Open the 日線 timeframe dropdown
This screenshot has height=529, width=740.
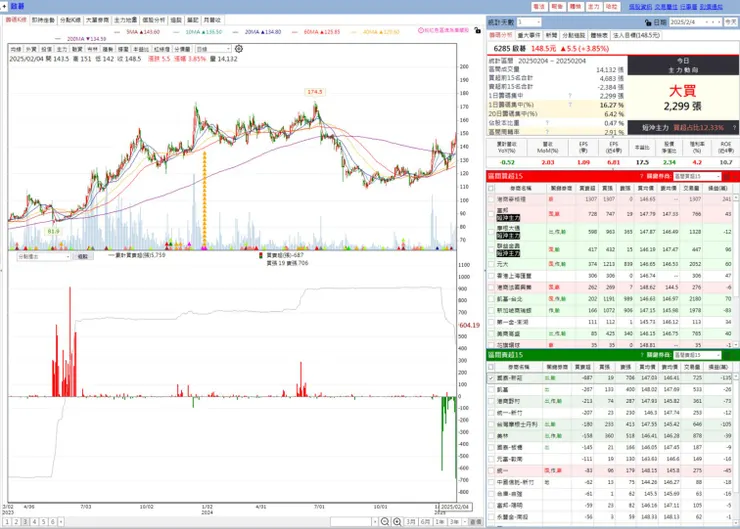pyautogui.click(x=213, y=49)
